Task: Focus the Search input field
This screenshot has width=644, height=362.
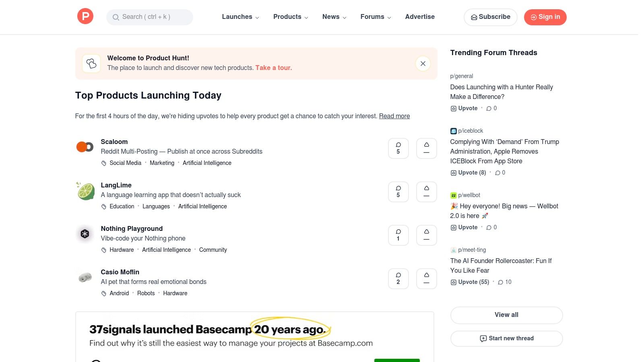Action: click(x=150, y=17)
